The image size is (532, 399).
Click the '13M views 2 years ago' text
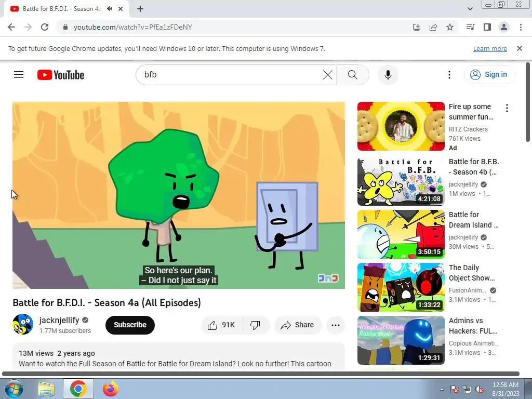tap(57, 353)
